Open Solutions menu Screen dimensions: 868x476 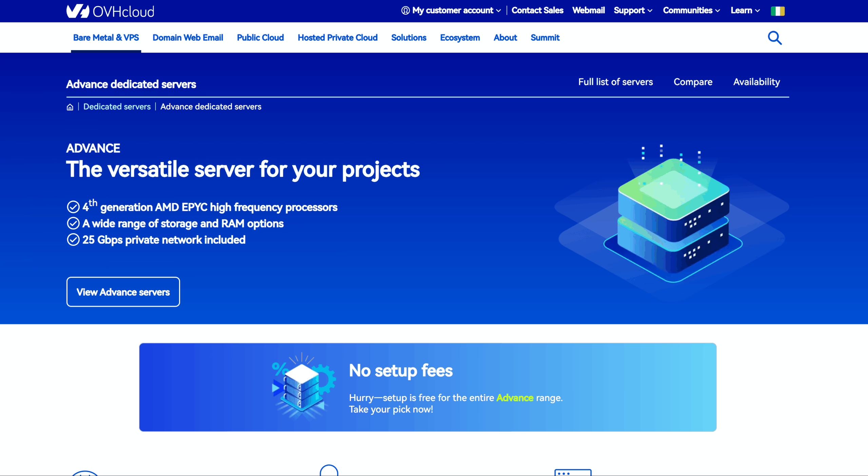pyautogui.click(x=409, y=38)
